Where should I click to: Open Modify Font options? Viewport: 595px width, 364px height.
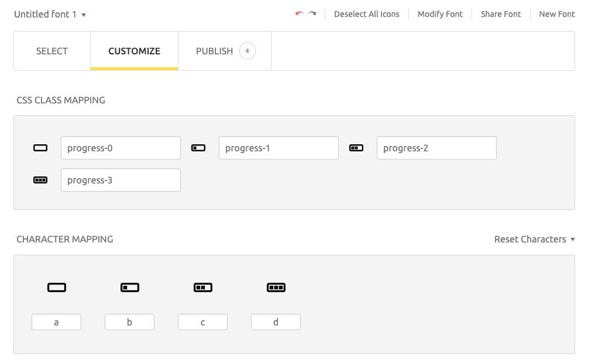440,13
